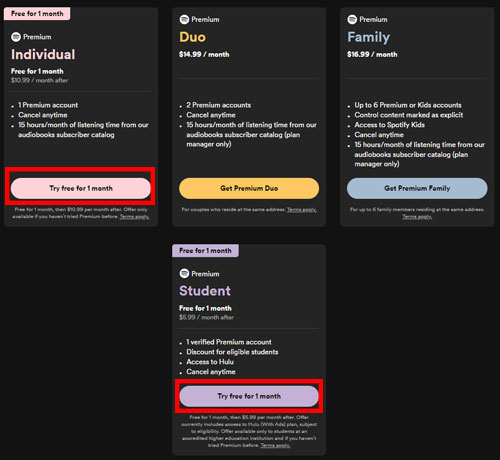
Task: Click 'Access to Hulu' bullet
Action: [x=210, y=362]
